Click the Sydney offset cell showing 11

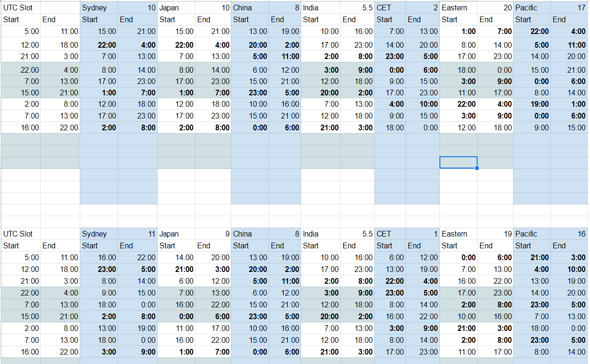pyautogui.click(x=137, y=234)
